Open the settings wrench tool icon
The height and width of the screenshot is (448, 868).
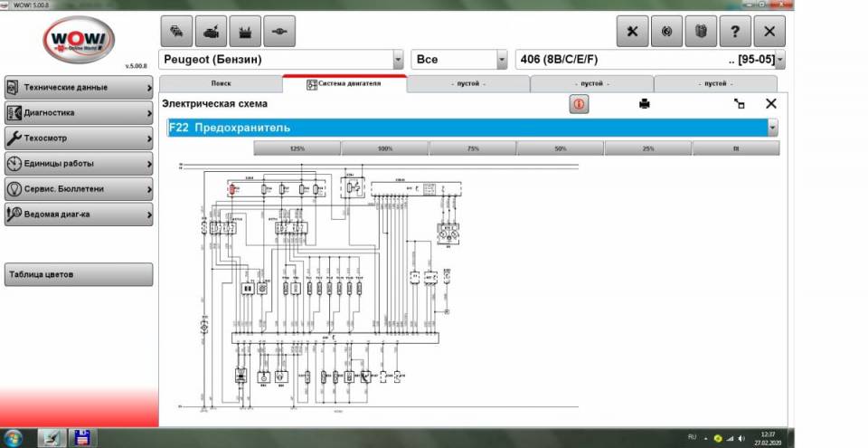click(x=632, y=31)
